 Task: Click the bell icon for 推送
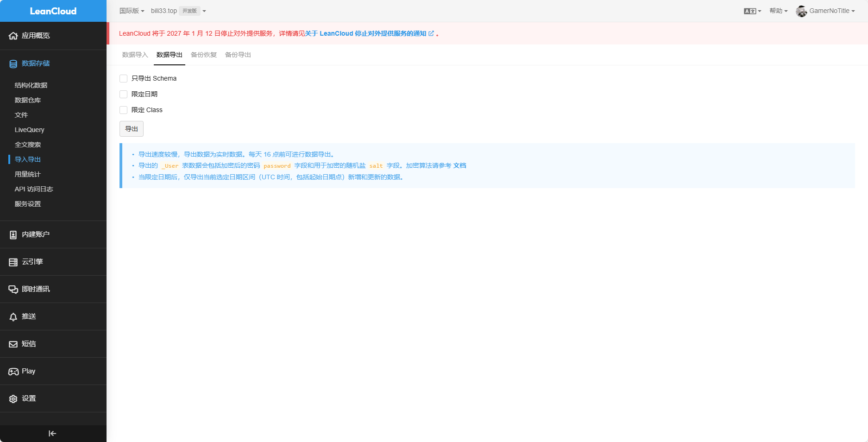click(13, 317)
